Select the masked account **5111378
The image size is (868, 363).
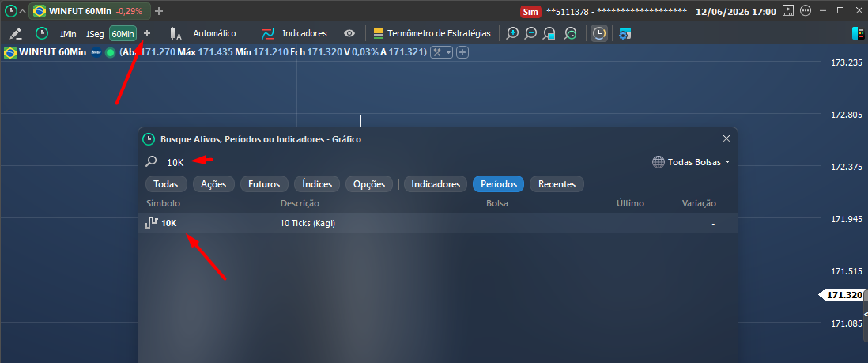pos(617,11)
